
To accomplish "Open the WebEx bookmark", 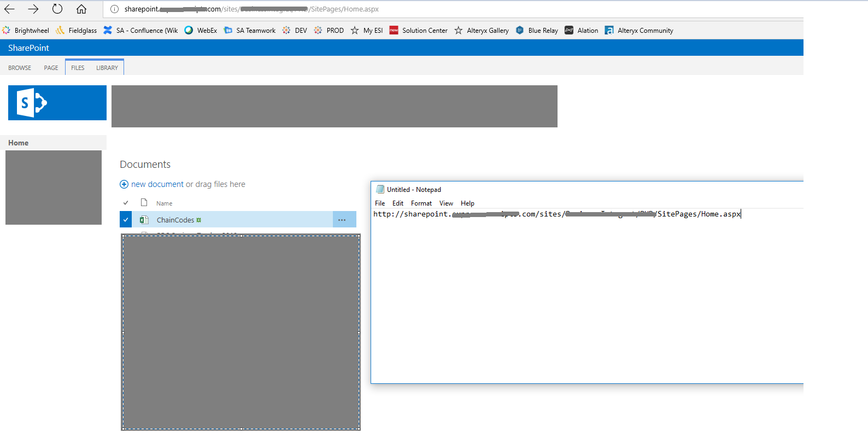I will pyautogui.click(x=201, y=31).
